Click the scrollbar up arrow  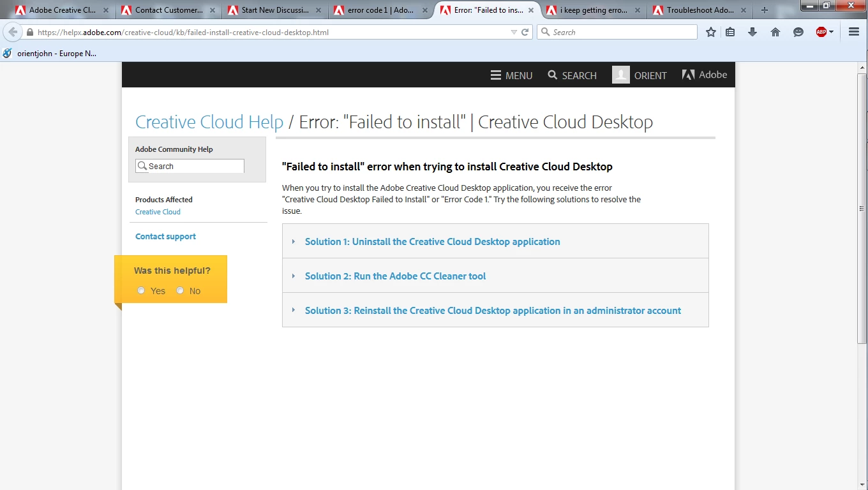(862, 67)
